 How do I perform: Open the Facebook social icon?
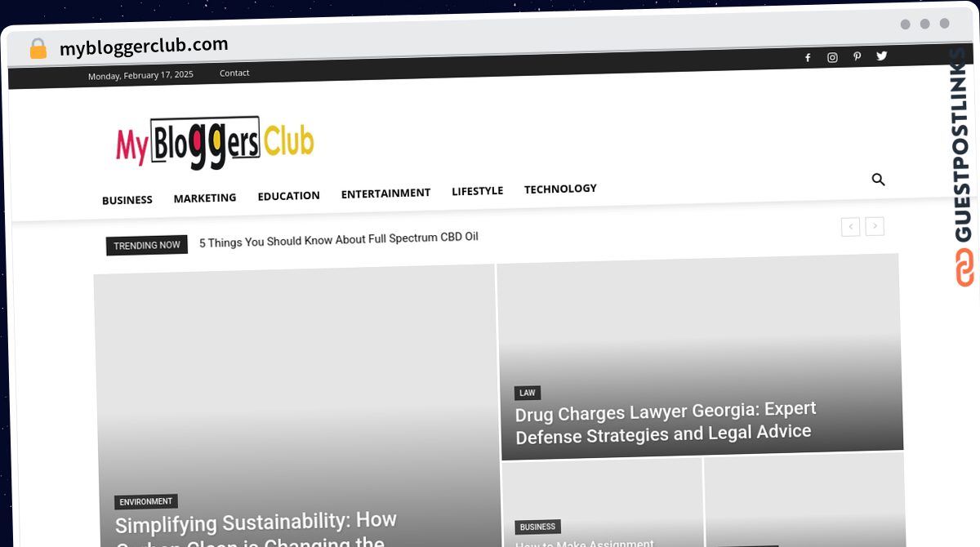pos(808,58)
